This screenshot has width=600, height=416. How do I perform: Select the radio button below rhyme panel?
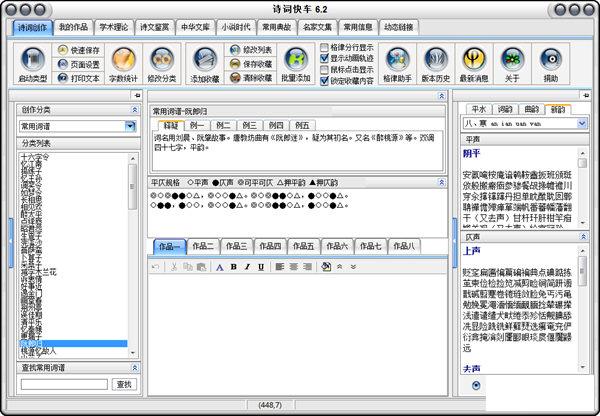pyautogui.click(x=476, y=385)
